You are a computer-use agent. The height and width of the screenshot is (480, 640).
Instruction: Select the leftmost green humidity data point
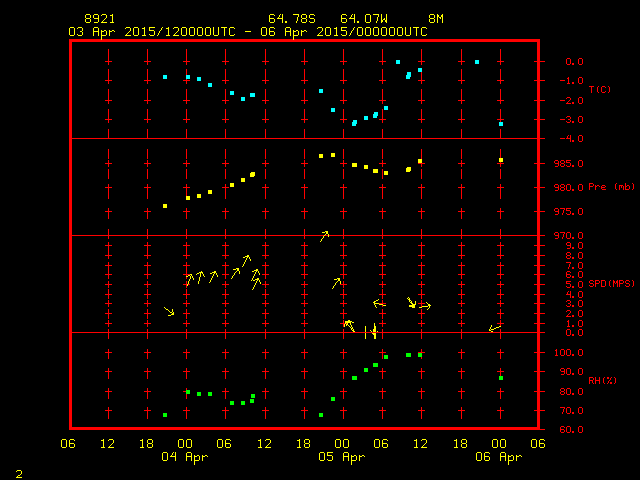point(165,415)
